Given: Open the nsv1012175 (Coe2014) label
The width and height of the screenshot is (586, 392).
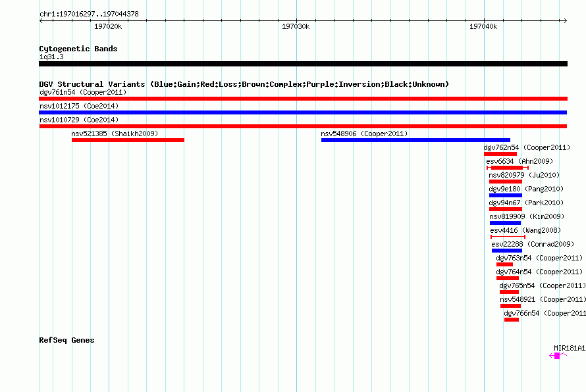Looking at the screenshot, I should click(x=79, y=106).
